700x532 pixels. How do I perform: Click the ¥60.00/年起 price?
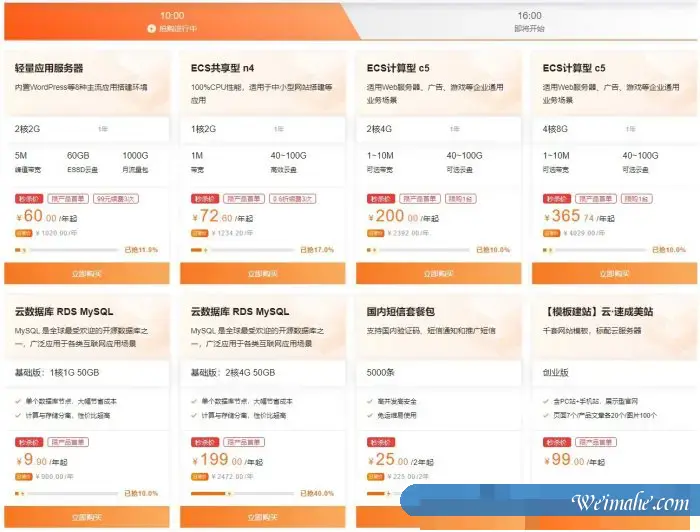pos(46,216)
